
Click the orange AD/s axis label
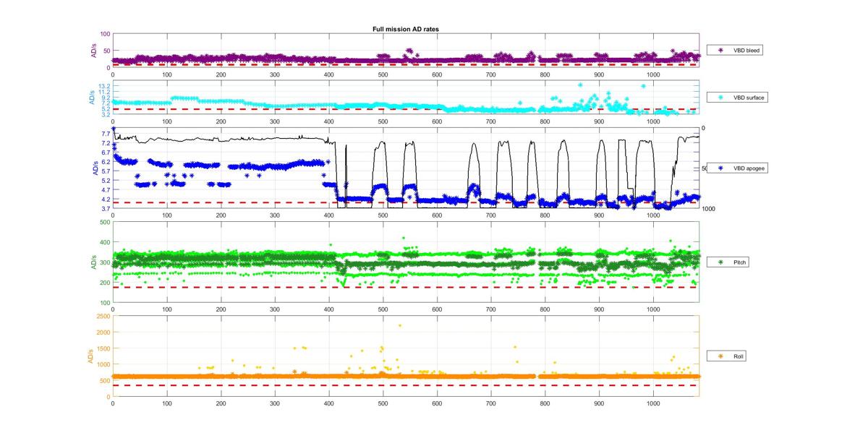pyautogui.click(x=91, y=356)
